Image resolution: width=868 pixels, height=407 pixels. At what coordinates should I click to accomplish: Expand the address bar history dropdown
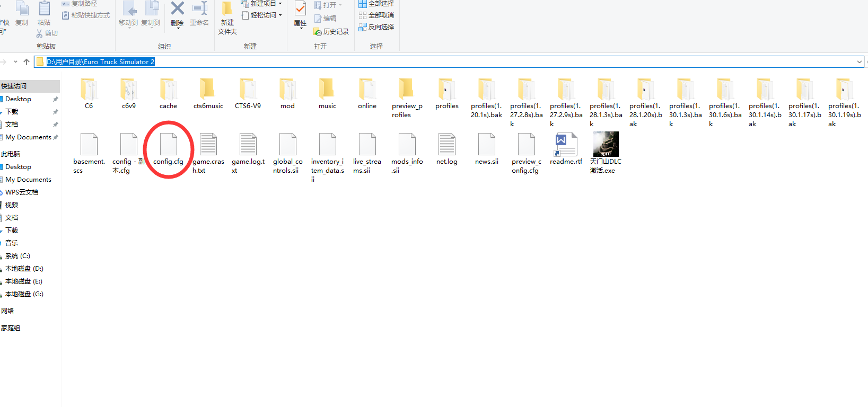(859, 62)
